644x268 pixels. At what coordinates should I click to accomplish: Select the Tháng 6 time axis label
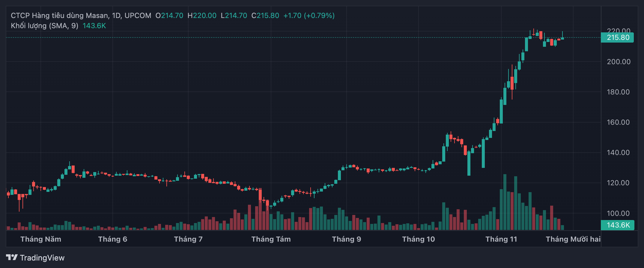[x=113, y=239]
